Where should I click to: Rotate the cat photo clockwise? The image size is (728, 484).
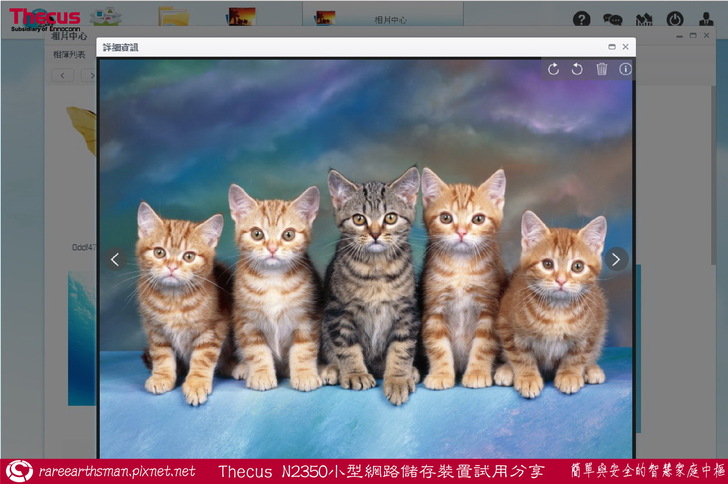(554, 69)
